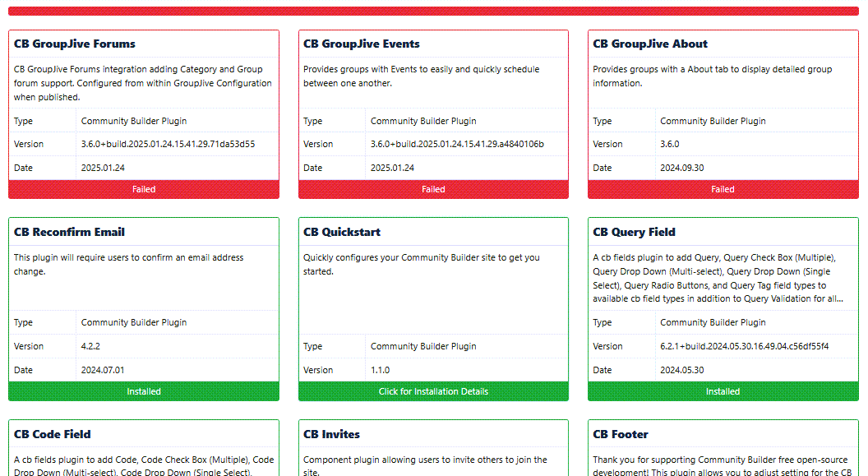
Task: Click version 3.6.0 in CB GroupJive About
Action: pyautogui.click(x=670, y=144)
